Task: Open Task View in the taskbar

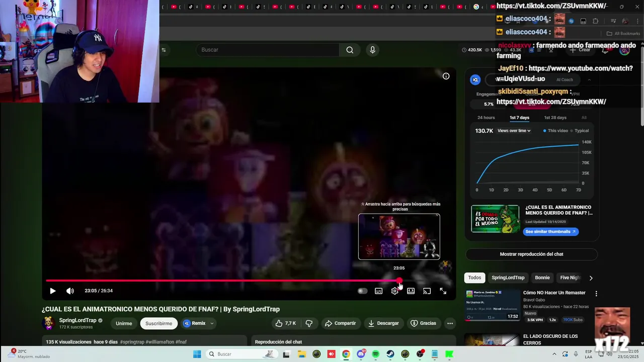Action: [x=286, y=354]
